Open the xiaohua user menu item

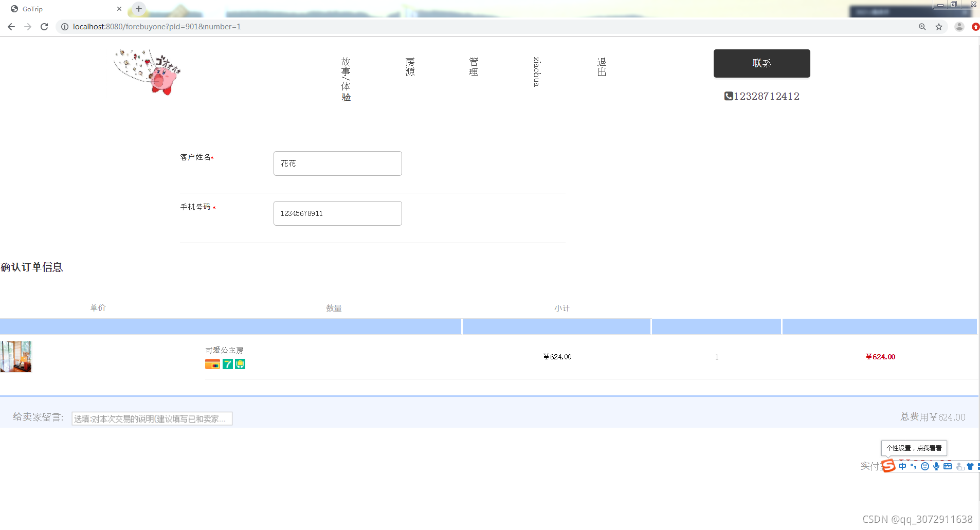click(537, 71)
